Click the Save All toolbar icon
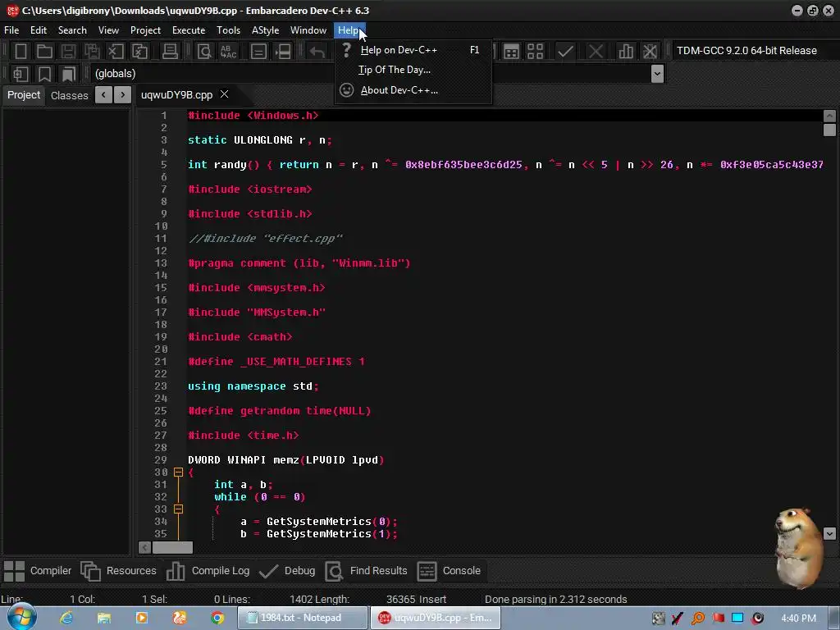The width and height of the screenshot is (840, 630). pos(92,51)
